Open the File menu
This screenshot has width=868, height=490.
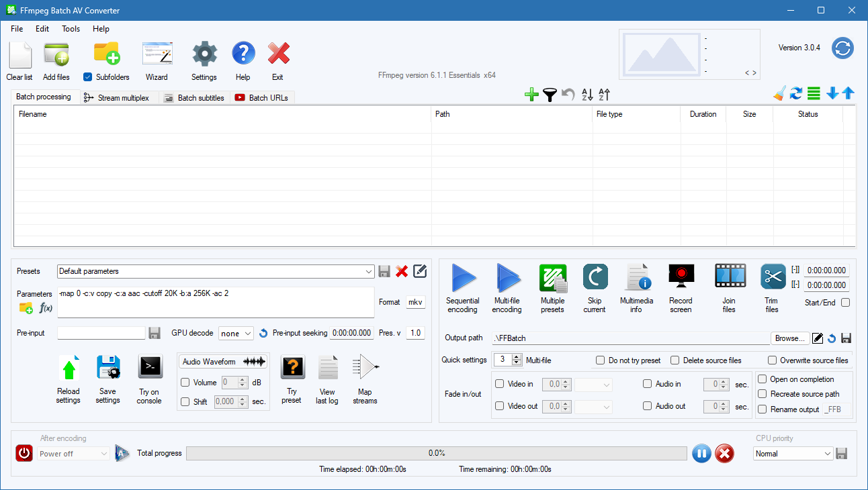[17, 29]
